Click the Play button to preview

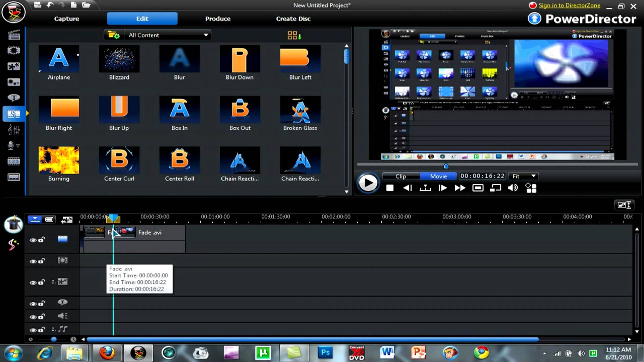(368, 183)
